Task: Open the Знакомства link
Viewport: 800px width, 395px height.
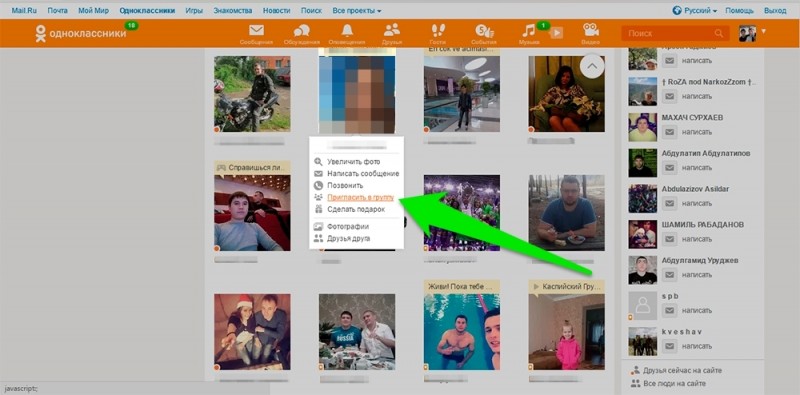Action: click(233, 10)
